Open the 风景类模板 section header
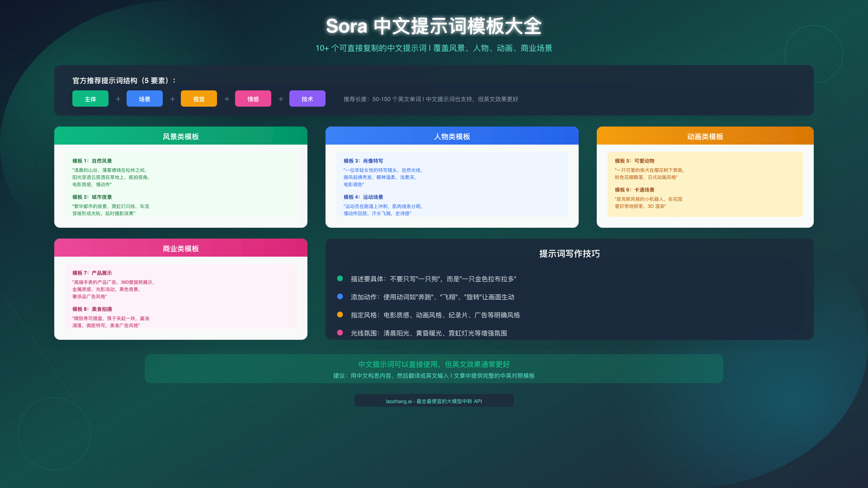This screenshot has height=488, width=868. tap(180, 136)
